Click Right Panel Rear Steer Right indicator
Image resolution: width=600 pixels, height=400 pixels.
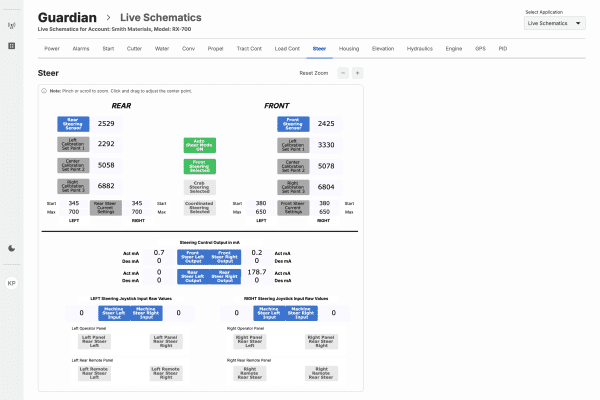coord(321,341)
